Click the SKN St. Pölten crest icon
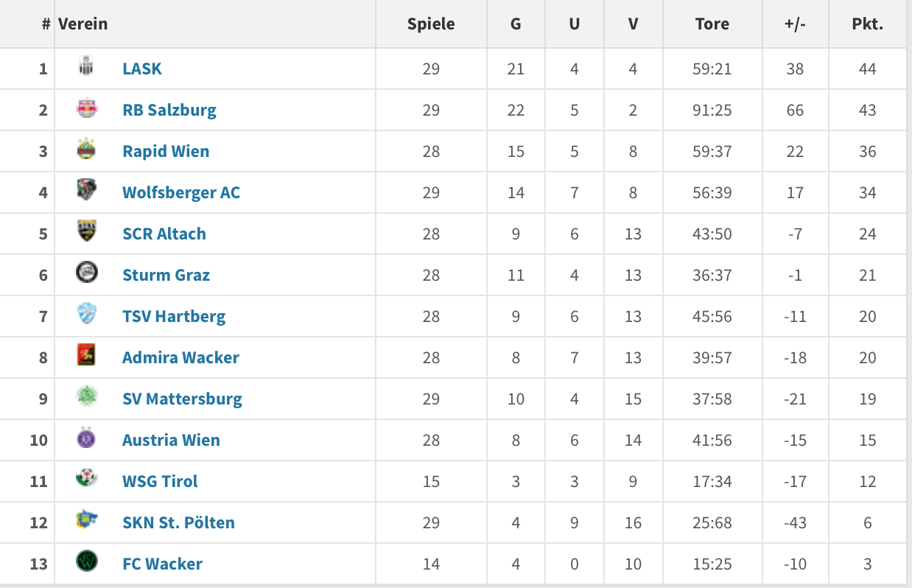This screenshot has width=912, height=588. [x=86, y=521]
